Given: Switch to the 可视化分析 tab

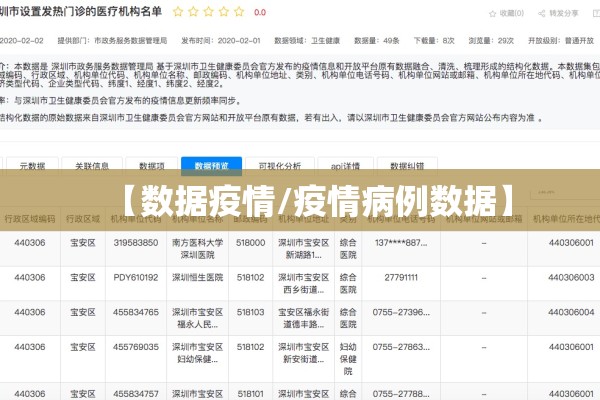Looking at the screenshot, I should [280, 166].
